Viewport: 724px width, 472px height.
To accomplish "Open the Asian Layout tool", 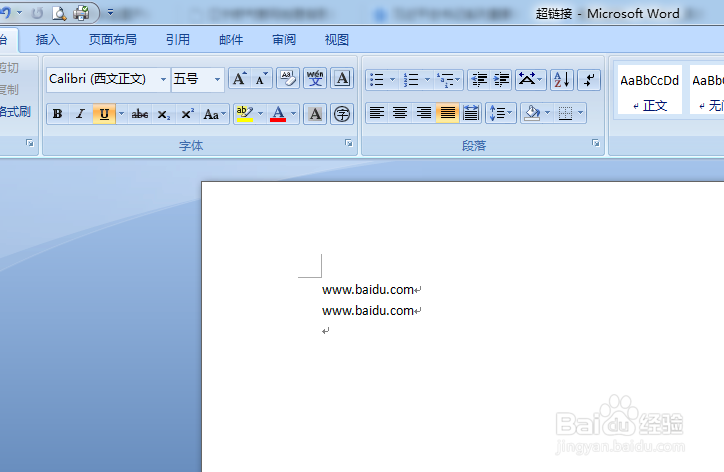I will [531, 79].
